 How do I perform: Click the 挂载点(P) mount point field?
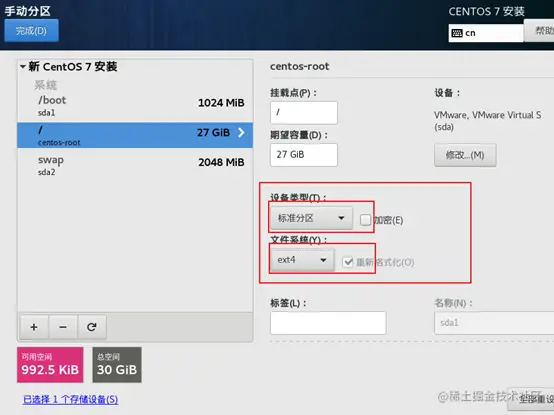tap(304, 113)
